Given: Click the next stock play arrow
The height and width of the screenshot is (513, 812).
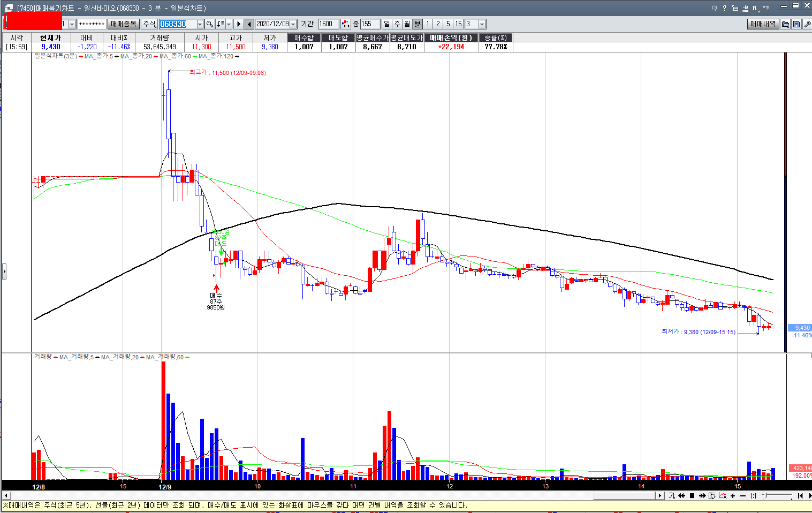Looking at the screenshot, I should click(239, 24).
